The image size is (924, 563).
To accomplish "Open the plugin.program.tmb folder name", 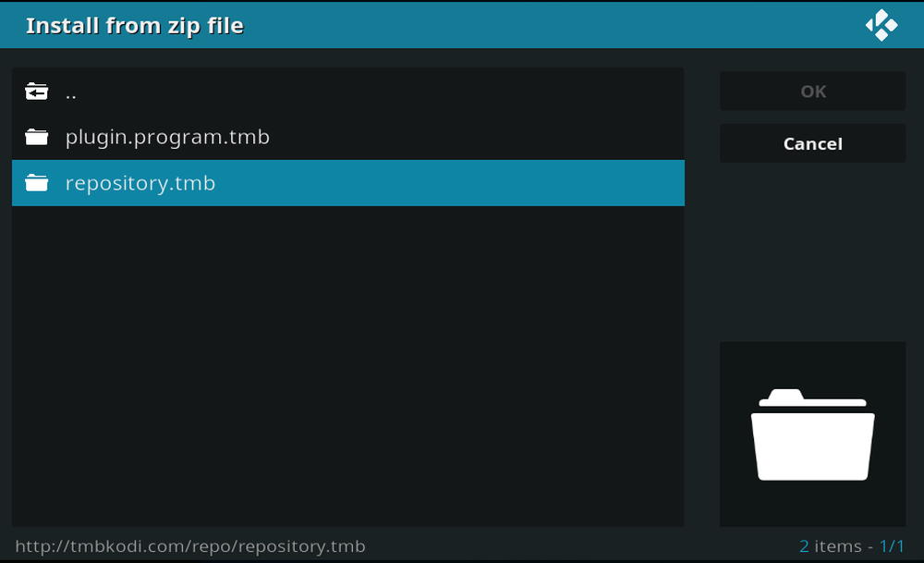I will pyautogui.click(x=167, y=138).
